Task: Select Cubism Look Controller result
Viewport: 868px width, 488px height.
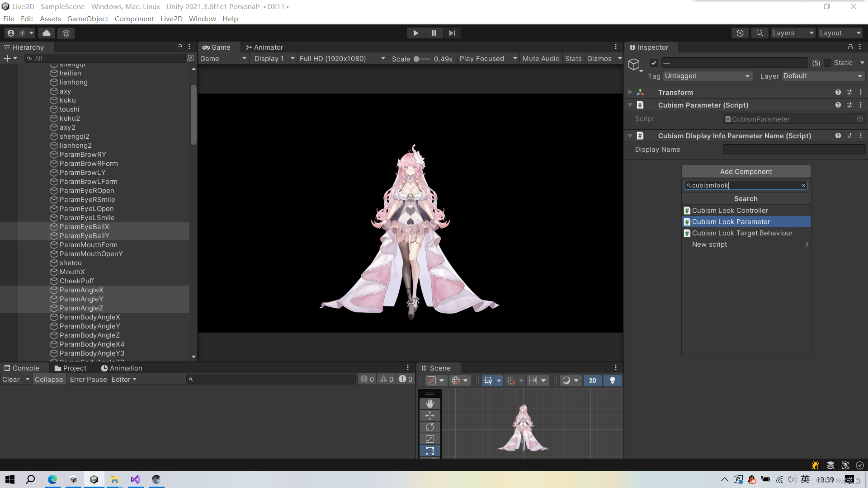Action: coord(730,211)
